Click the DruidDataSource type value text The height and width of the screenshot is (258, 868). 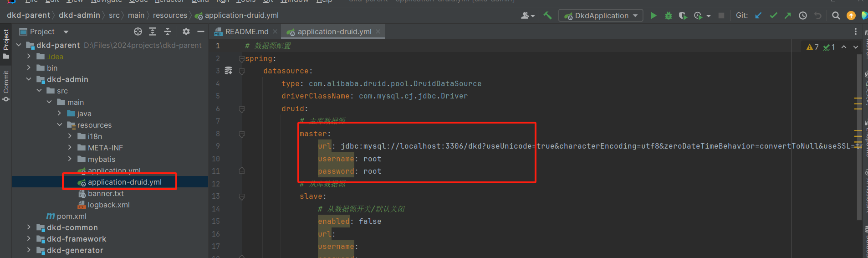coord(395,83)
